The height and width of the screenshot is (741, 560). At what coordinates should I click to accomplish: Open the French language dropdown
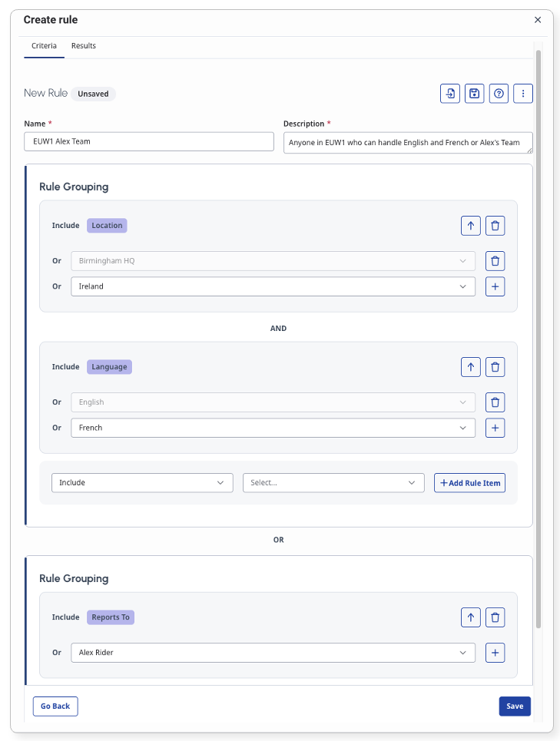[x=273, y=428]
